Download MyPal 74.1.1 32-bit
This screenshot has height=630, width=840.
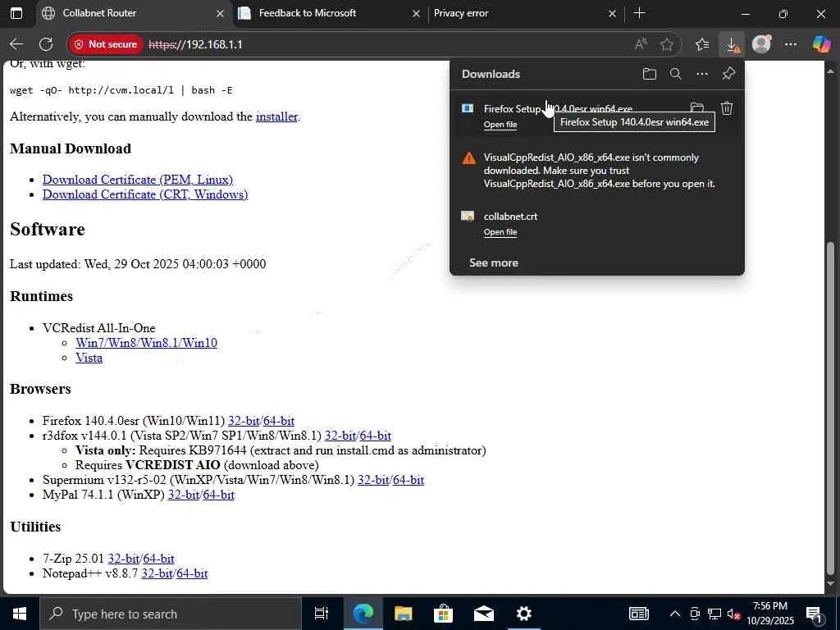(x=184, y=495)
